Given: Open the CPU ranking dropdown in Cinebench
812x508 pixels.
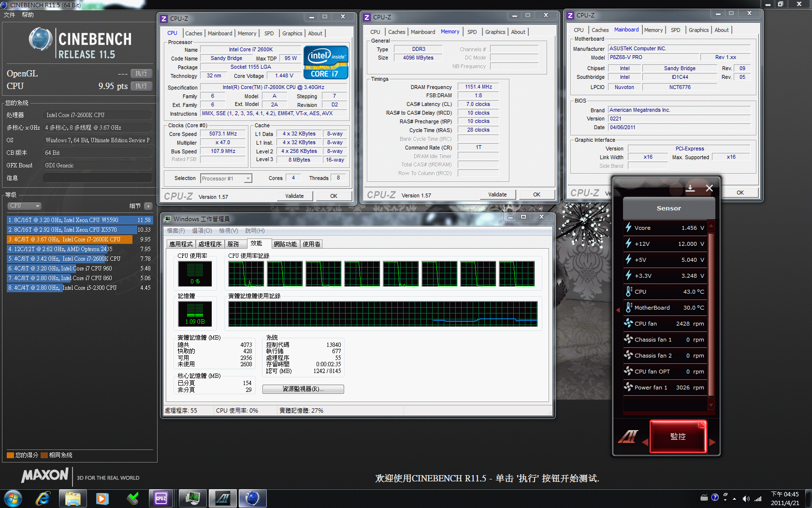Looking at the screenshot, I should tap(24, 206).
